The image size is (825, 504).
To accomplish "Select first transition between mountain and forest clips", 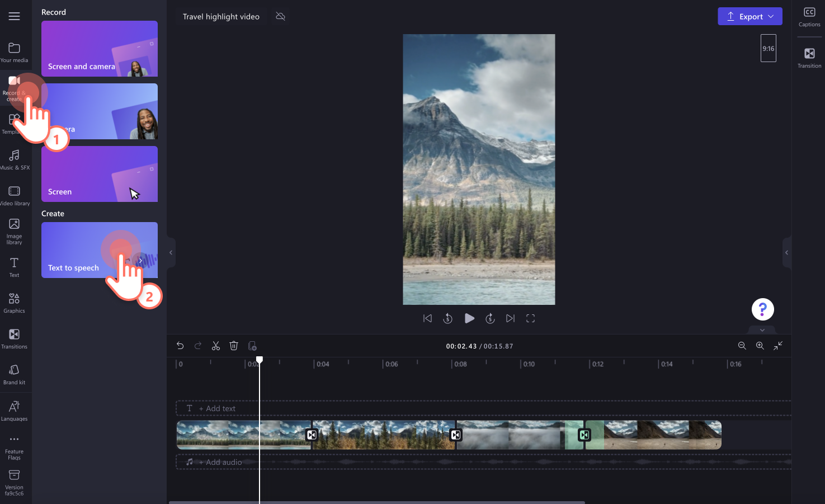I will pyautogui.click(x=312, y=435).
